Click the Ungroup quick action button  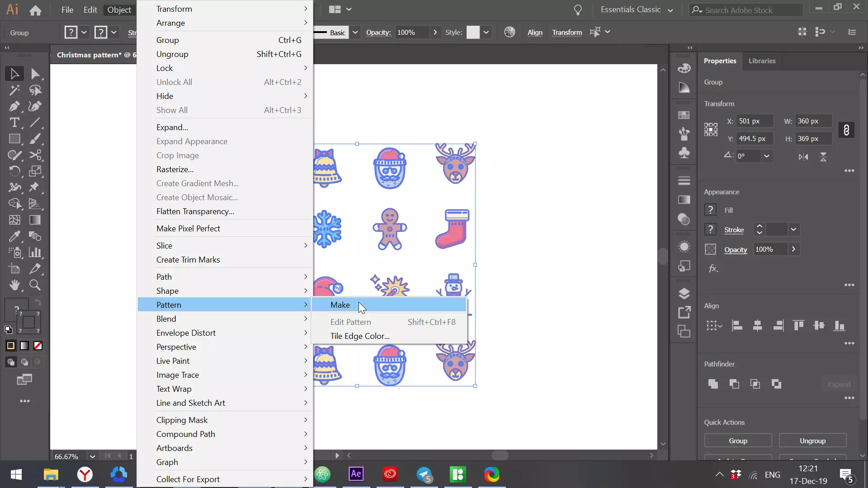(812, 441)
